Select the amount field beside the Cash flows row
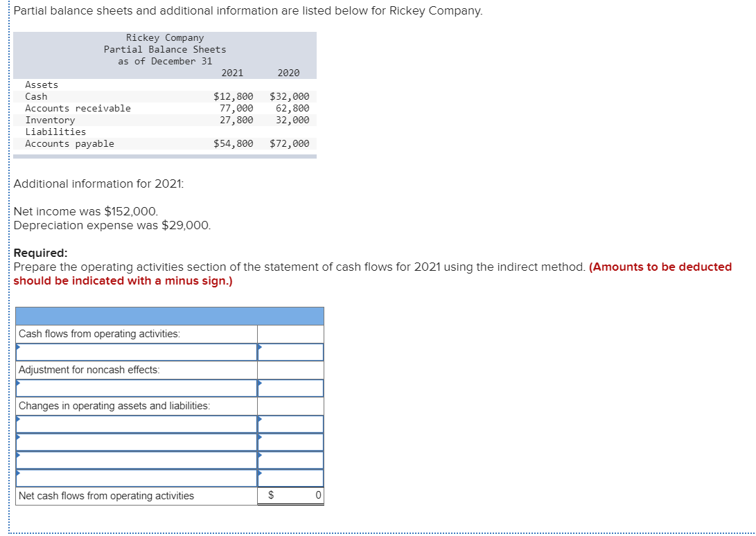Image resolution: width=756 pixels, height=536 pixels. (x=290, y=352)
